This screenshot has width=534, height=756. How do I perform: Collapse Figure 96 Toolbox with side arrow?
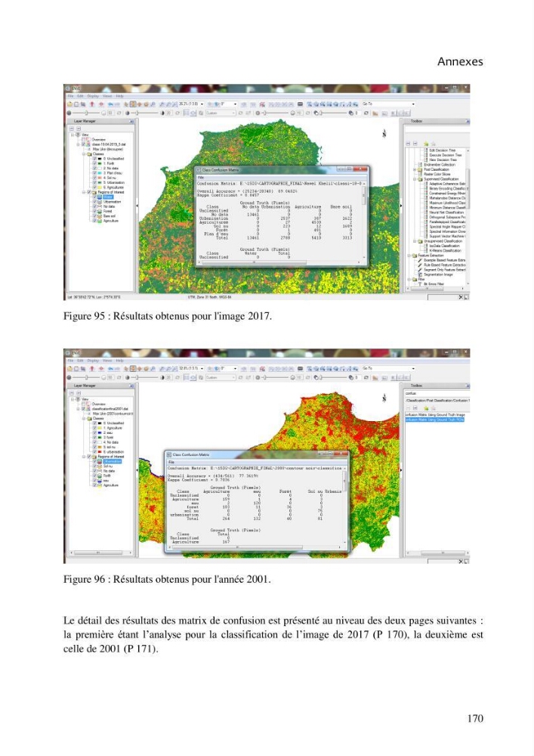tap(400, 470)
